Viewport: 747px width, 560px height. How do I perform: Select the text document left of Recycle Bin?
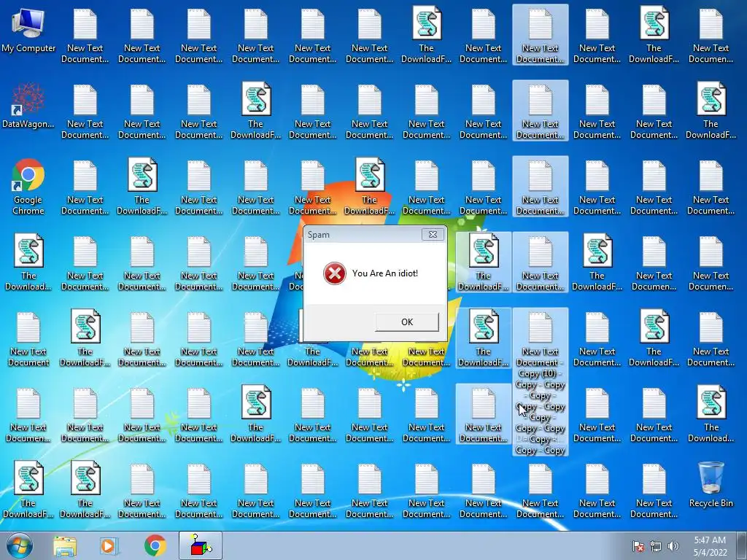pyautogui.click(x=654, y=491)
